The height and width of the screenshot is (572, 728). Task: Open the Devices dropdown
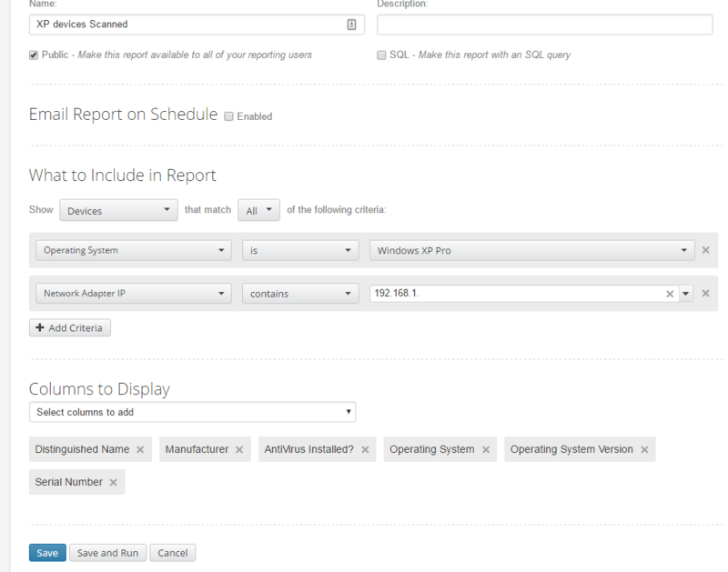(117, 209)
